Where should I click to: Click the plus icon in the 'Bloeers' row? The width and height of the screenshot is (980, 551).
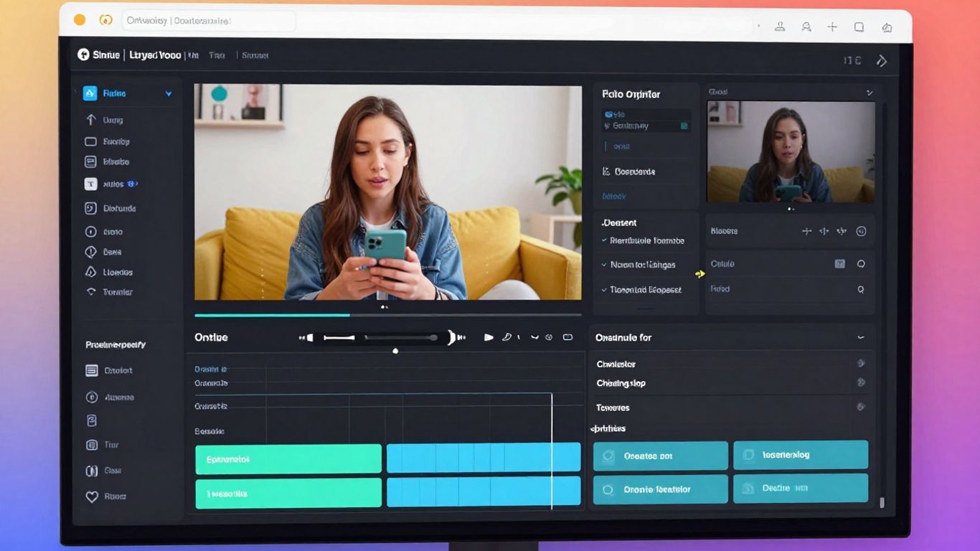[x=806, y=231]
